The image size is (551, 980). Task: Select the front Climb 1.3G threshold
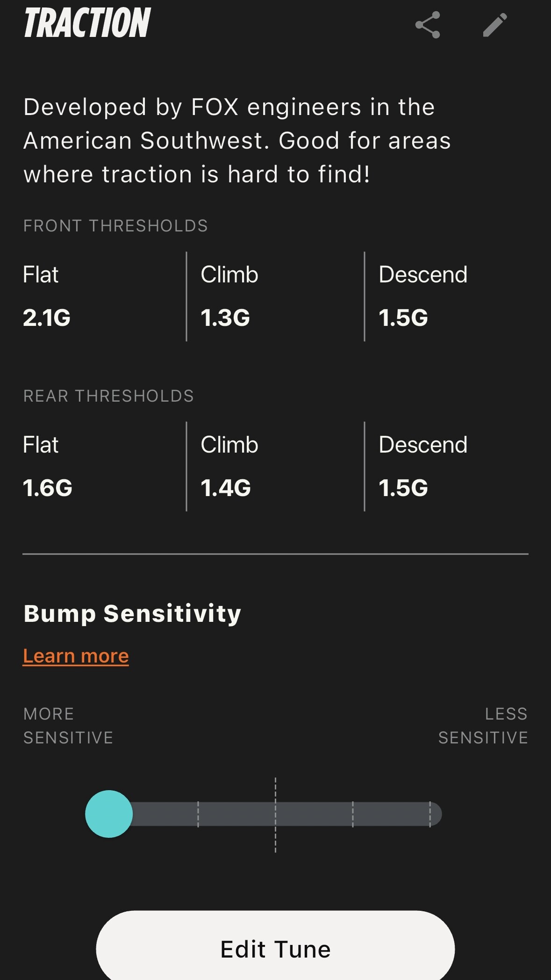(x=225, y=317)
